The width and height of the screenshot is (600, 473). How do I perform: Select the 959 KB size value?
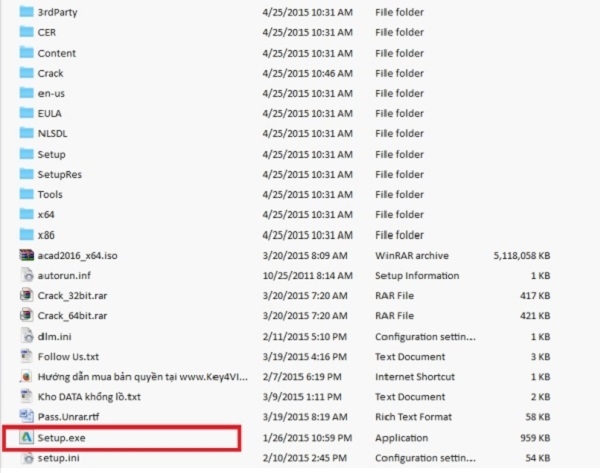pyautogui.click(x=535, y=438)
